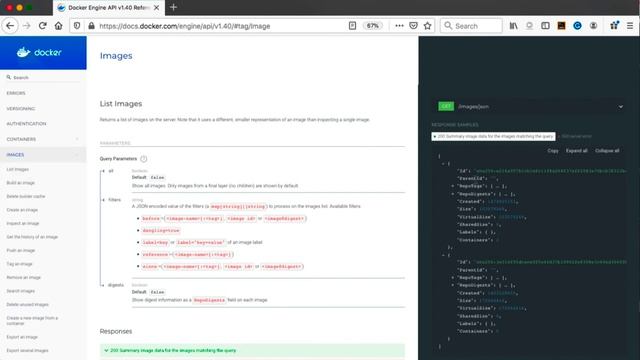Open Export several images sidebar link
The width and height of the screenshot is (640, 360).
(27, 350)
